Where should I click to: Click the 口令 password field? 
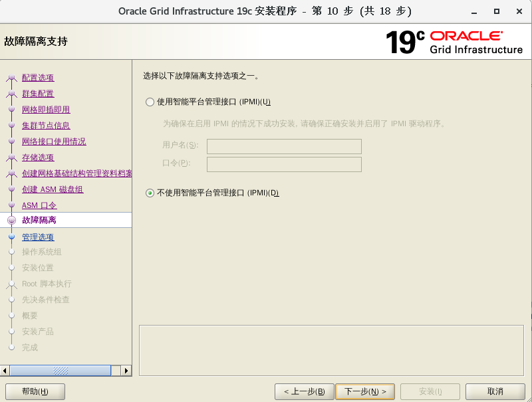click(x=284, y=164)
